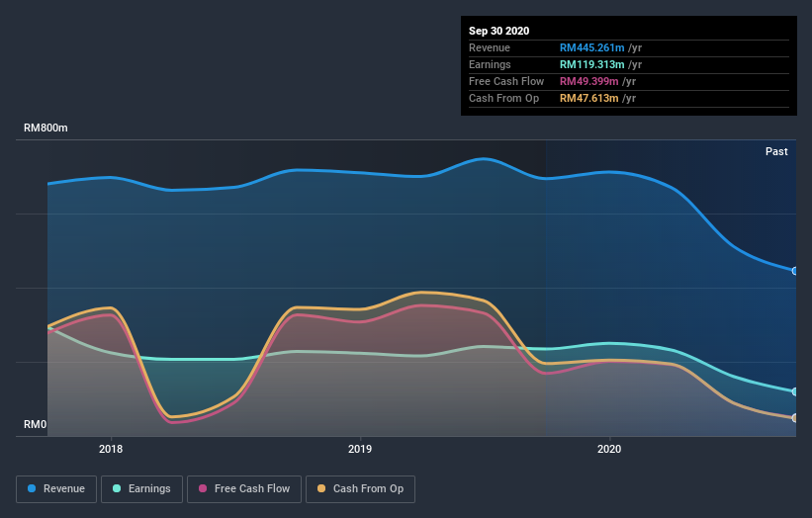Click the 2020 x-axis label
The image size is (812, 518).
click(609, 449)
